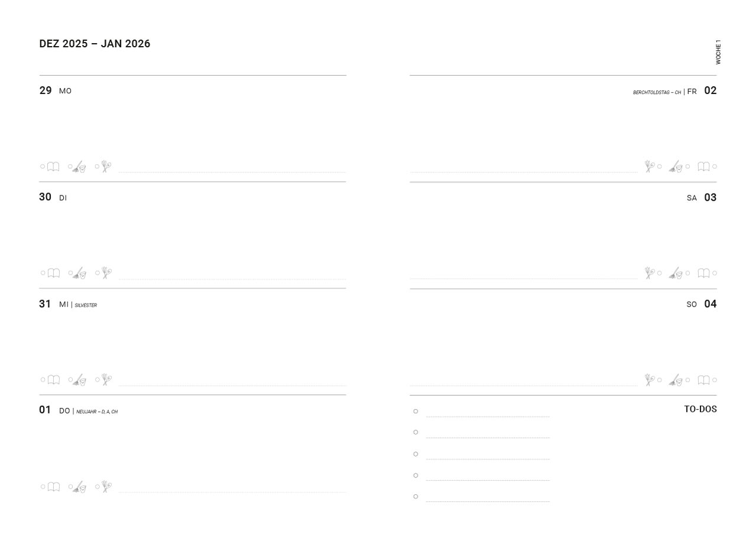Click the broom and bucket icon under Thursday 01
This screenshot has width=756, height=541.
pyautogui.click(x=80, y=487)
